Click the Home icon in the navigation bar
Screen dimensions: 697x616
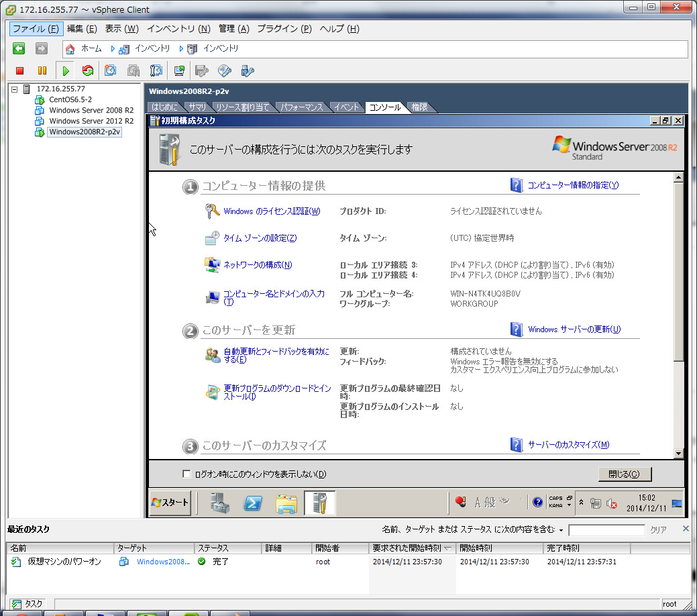[x=70, y=48]
